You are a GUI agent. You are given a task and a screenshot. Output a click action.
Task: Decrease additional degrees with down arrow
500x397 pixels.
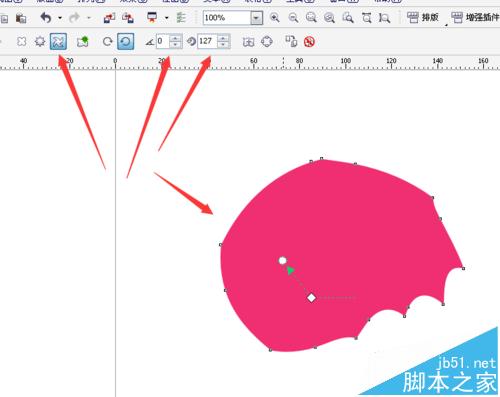click(223, 45)
